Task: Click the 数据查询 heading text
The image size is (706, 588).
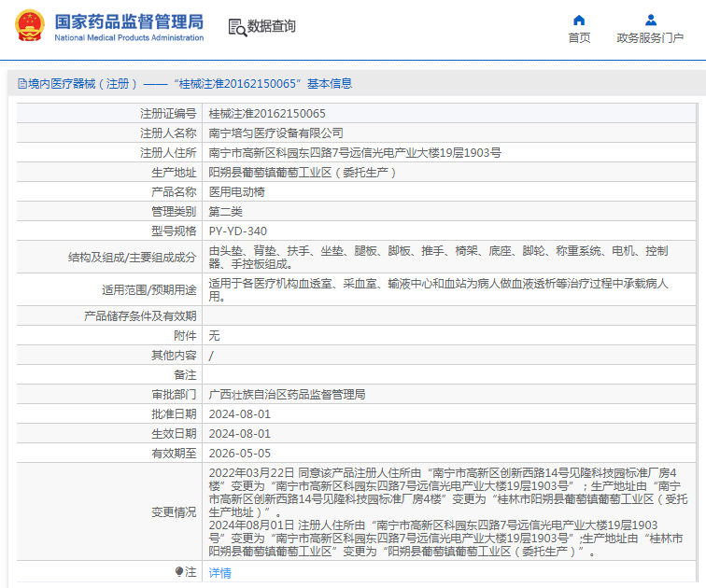Action: click(272, 26)
